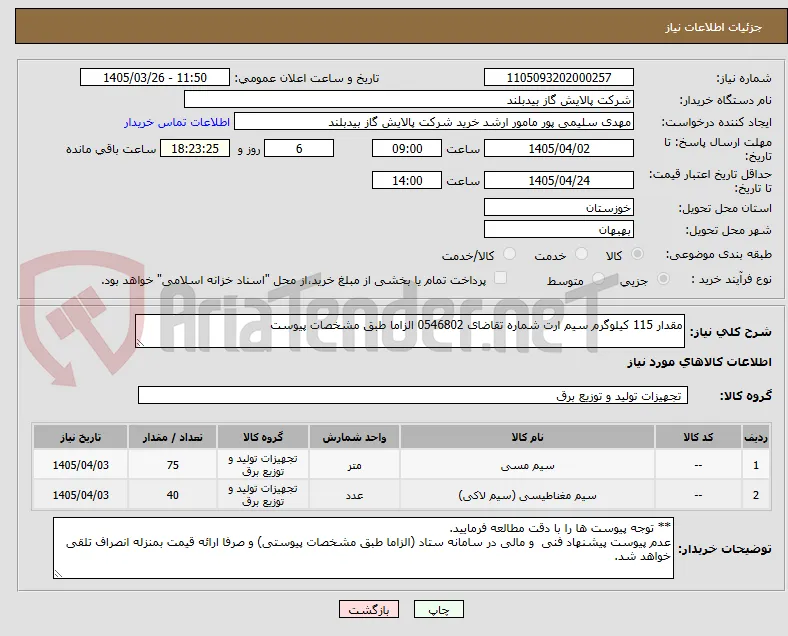Click the quantity cell showing 40
This screenshot has height=636, width=788.
[x=172, y=495]
